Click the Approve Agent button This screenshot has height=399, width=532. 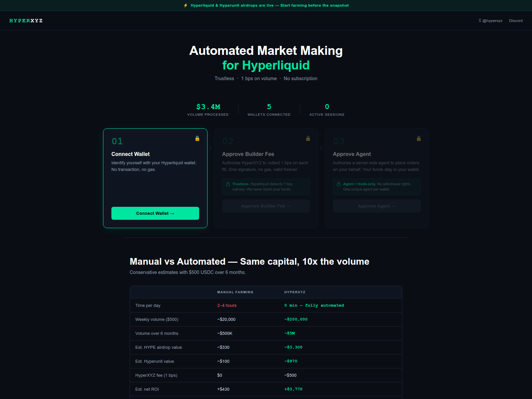tap(376, 206)
